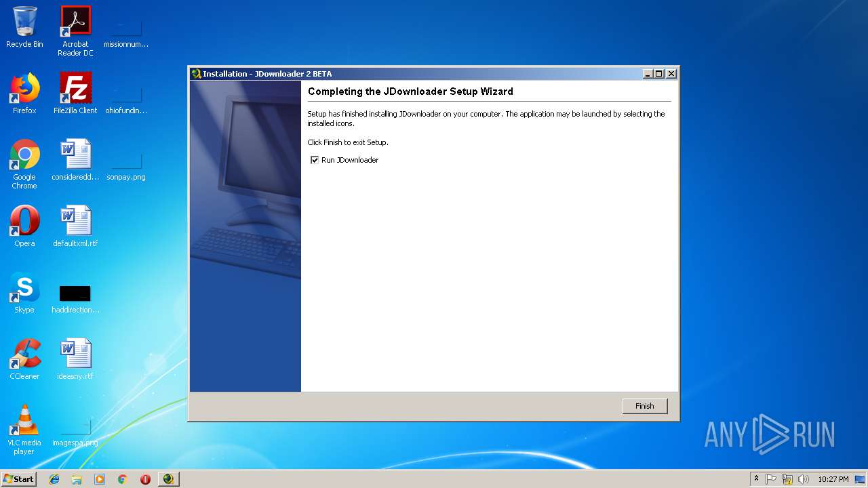868x488 pixels.
Task: Activate the JDownloader installer taskbar button
Action: 168,479
